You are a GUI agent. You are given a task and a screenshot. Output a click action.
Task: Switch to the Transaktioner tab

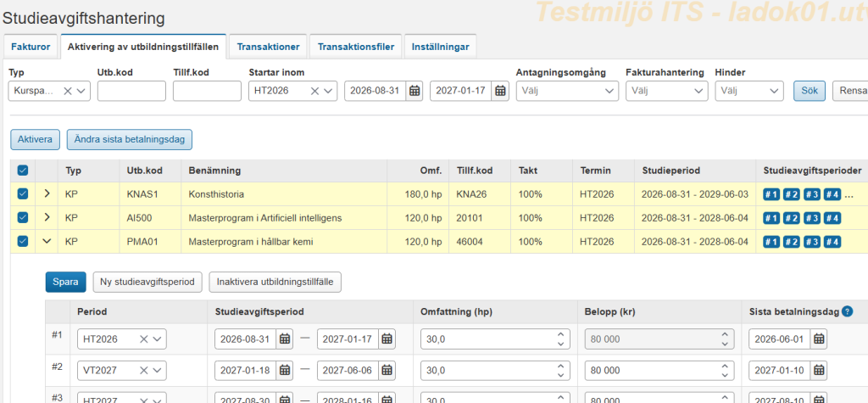tap(269, 47)
